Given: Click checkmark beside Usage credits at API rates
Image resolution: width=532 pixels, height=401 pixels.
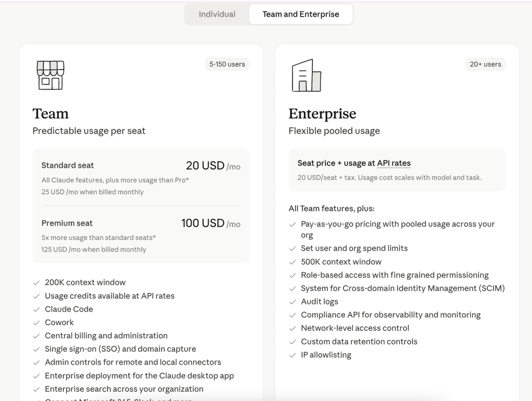Looking at the screenshot, I should coord(36,296).
